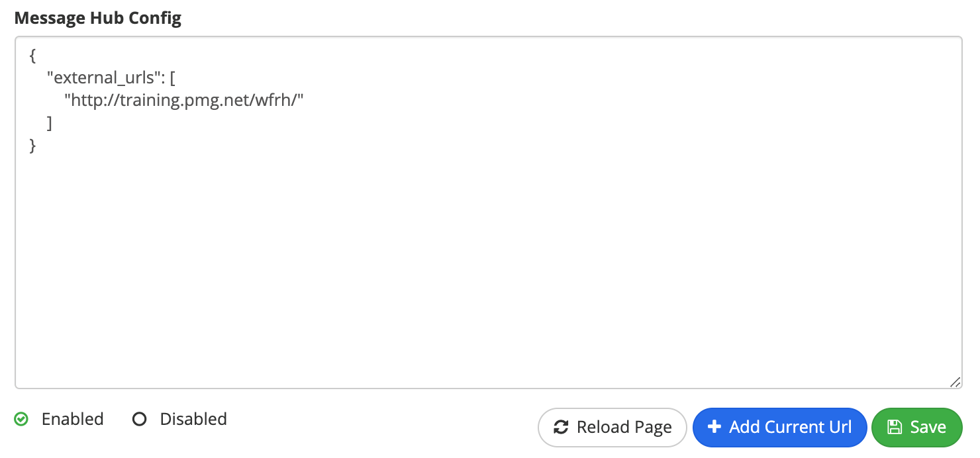Viewport: 980px width, 458px height.
Task: Click the textarea resize handle corner
Action: [x=955, y=382]
